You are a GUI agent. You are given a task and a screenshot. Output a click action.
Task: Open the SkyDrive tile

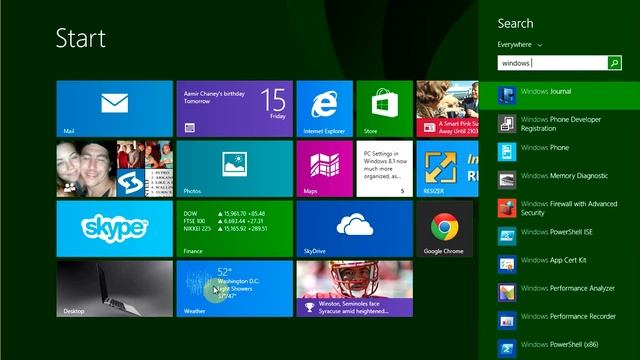355,229
